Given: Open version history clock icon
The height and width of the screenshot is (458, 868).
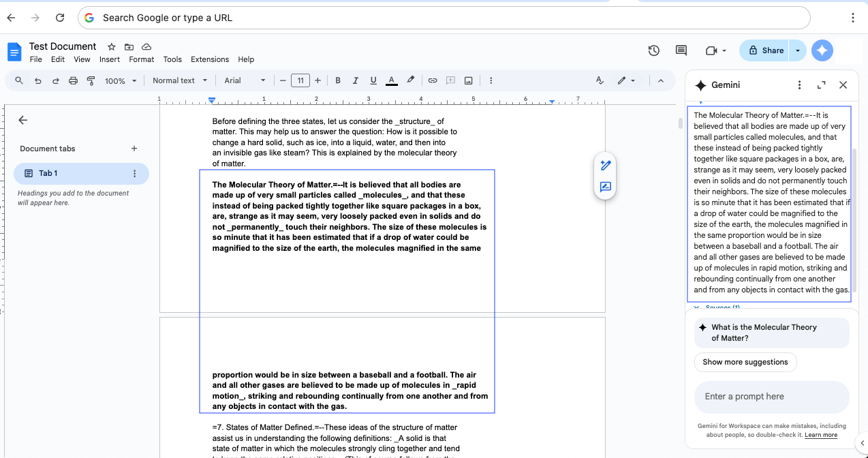Looking at the screenshot, I should (653, 50).
